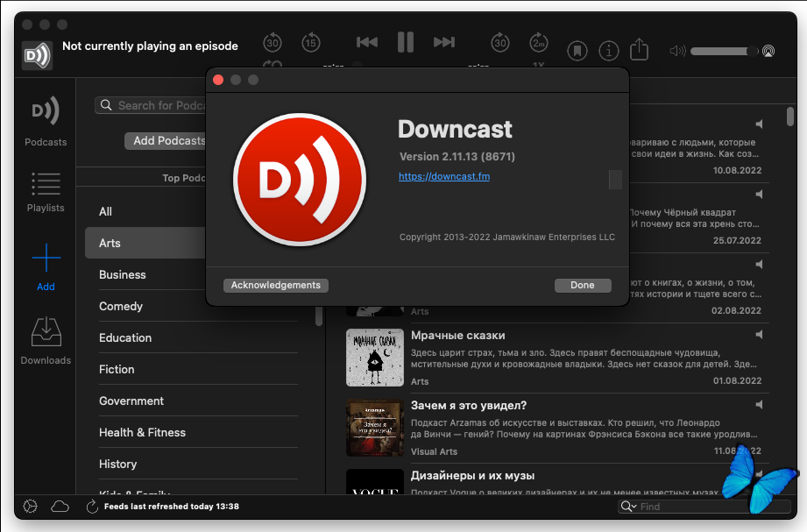Open the settings gear in status bar
Viewport: 807px width, 532px height.
click(31, 507)
